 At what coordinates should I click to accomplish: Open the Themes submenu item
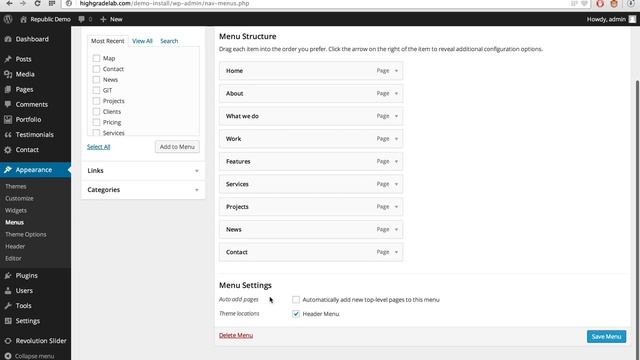click(x=16, y=187)
